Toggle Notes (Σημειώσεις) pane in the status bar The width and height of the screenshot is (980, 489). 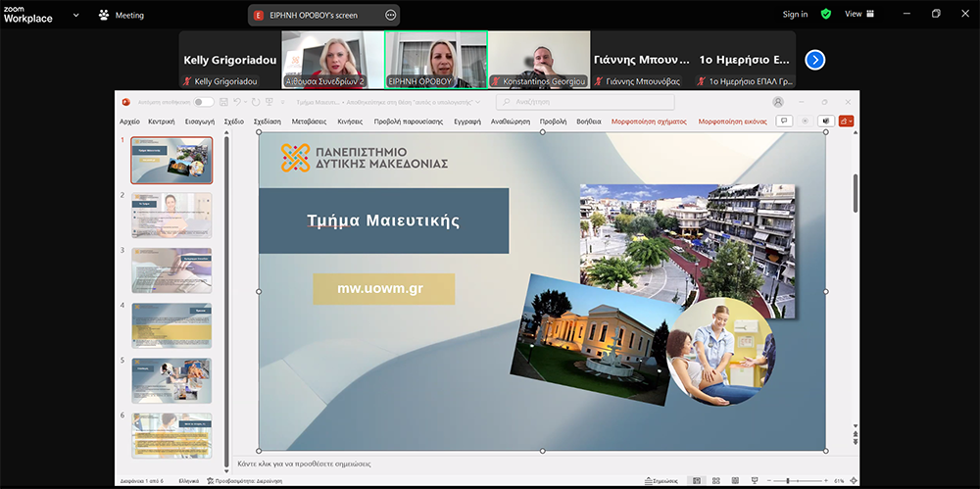[x=663, y=480]
